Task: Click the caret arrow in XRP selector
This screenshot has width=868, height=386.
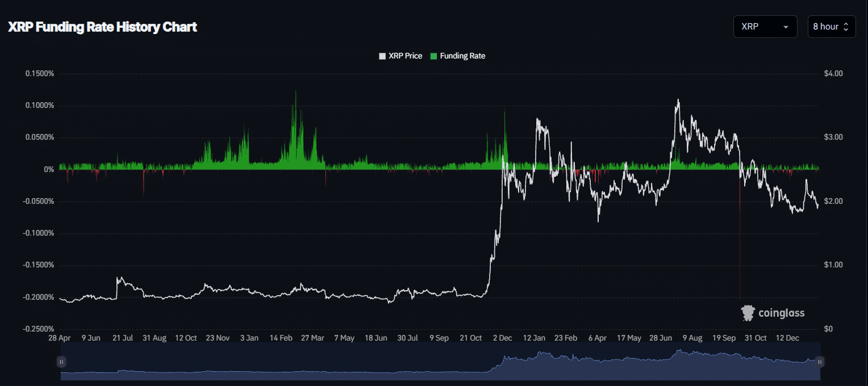Action: (786, 27)
